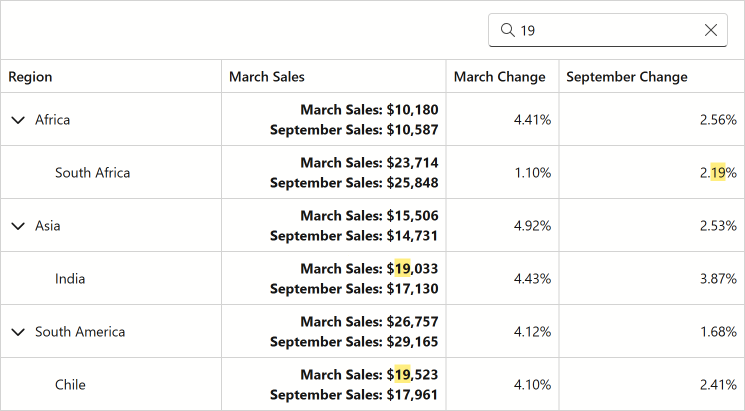The image size is (745, 411).
Task: Collapse the Asia row chevron
Action: coord(18,226)
